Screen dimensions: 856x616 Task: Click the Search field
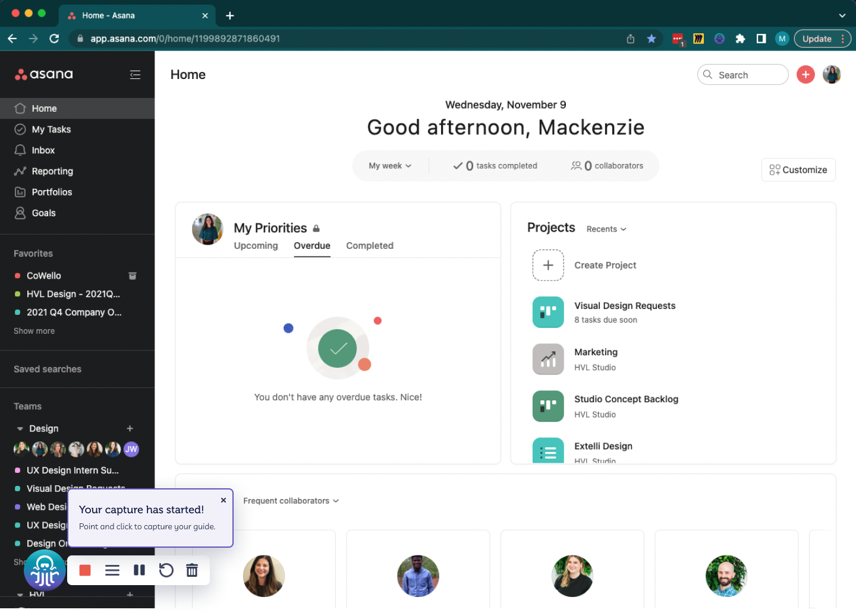click(743, 75)
